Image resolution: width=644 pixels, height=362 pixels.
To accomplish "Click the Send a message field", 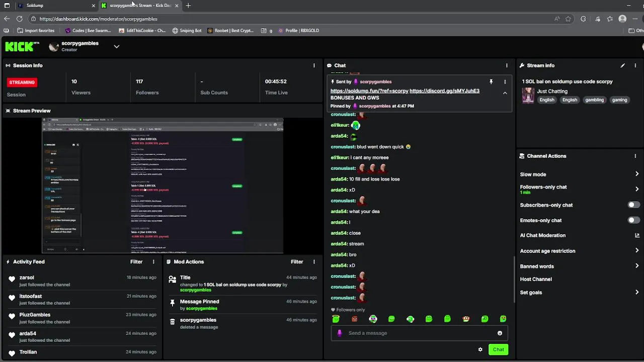I will [x=419, y=333].
